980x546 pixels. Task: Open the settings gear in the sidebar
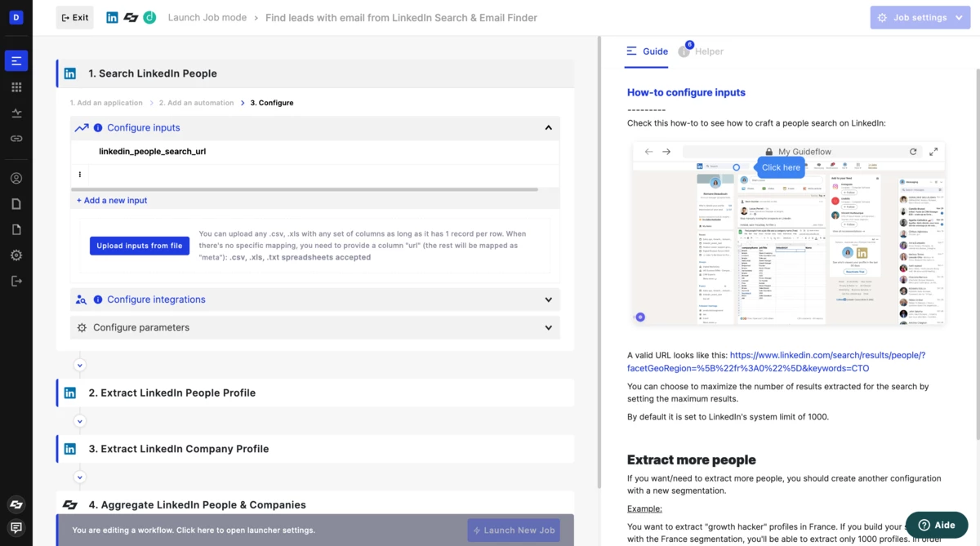pos(16,255)
